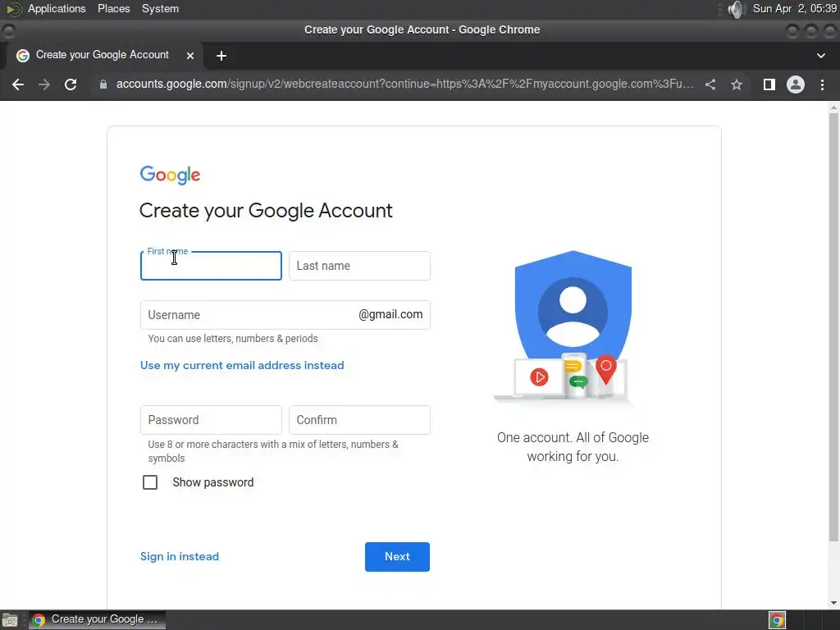The image size is (840, 630).
Task: Enable the Show password checkbox
Action: (x=150, y=482)
